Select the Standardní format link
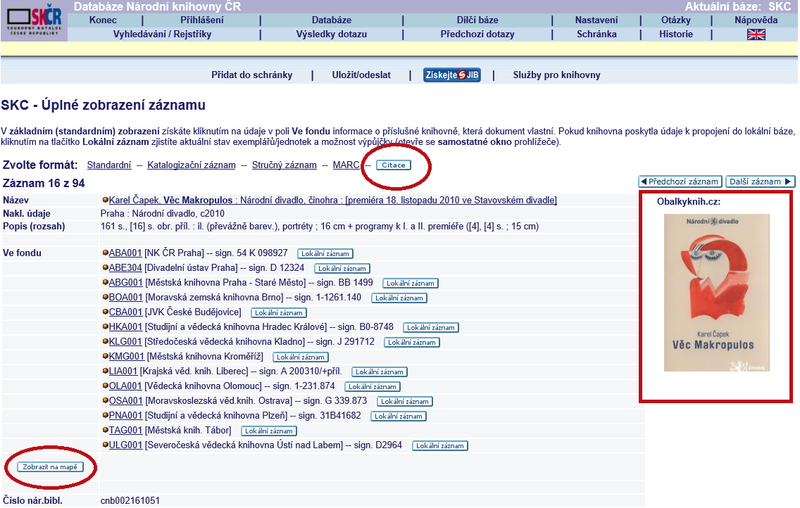The height and width of the screenshot is (508, 800). 109,165
